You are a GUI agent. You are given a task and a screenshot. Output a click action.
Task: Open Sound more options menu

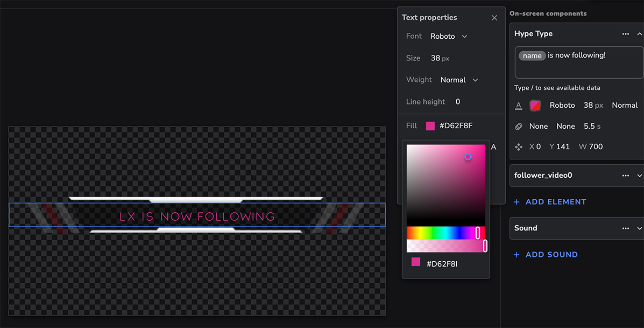(625, 228)
